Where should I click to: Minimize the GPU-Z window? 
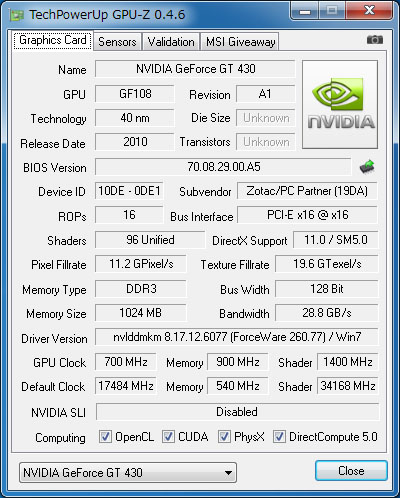click(x=305, y=12)
